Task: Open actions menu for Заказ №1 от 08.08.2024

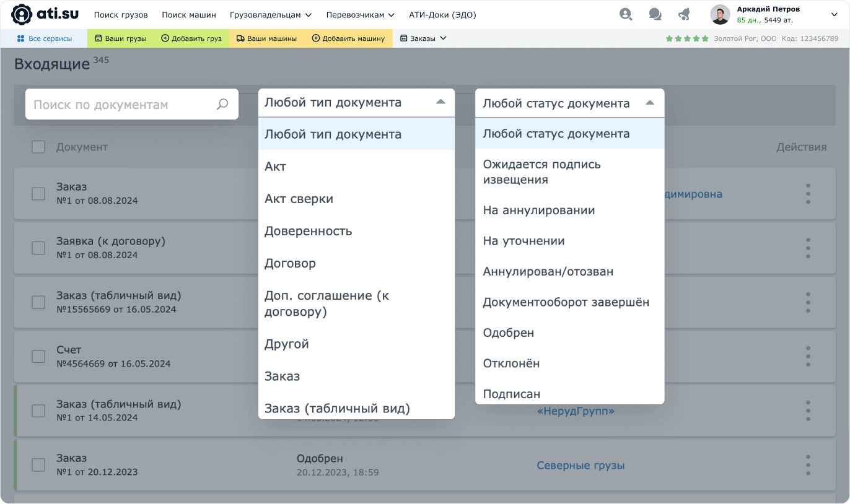Action: (x=808, y=194)
